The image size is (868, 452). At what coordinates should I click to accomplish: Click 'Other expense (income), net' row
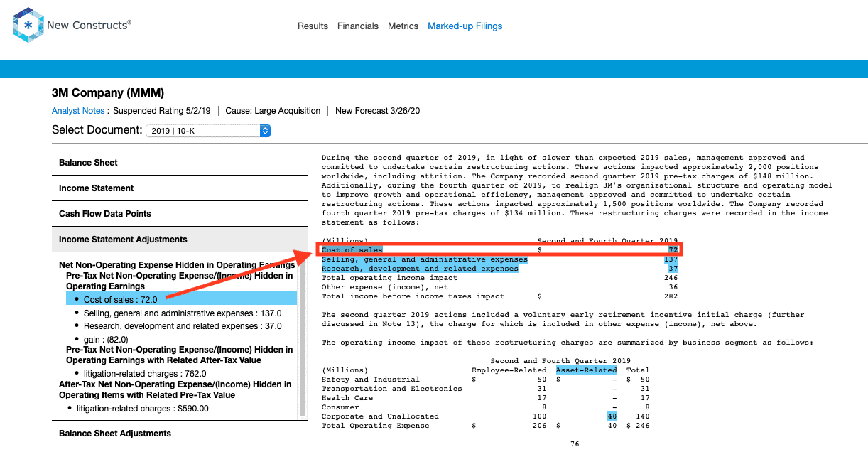tap(499, 287)
